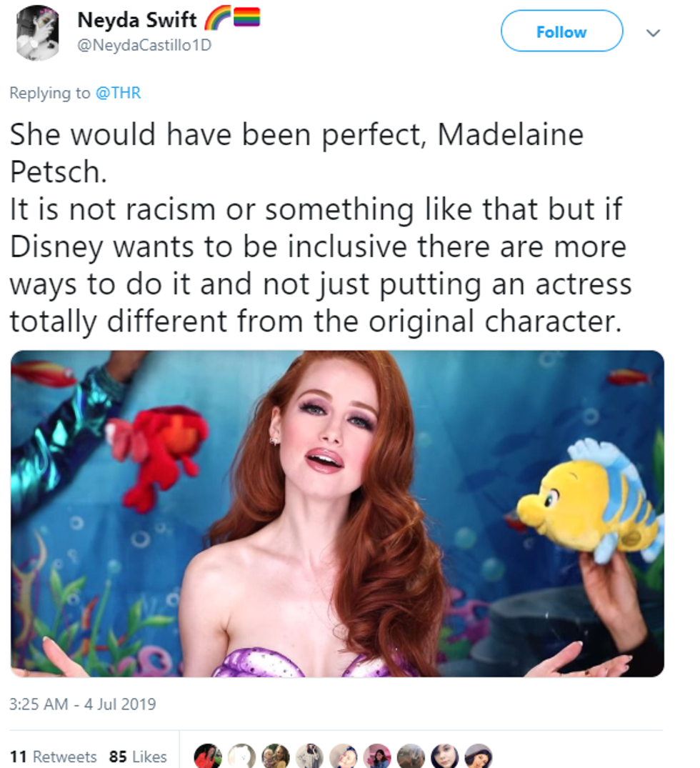Click first liker avatar with red top
The width and height of the screenshot is (700, 768).
[208, 756]
